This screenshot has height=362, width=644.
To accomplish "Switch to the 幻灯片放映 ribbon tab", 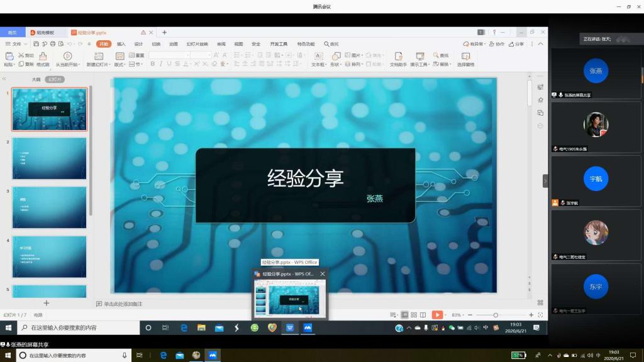I will tap(197, 44).
